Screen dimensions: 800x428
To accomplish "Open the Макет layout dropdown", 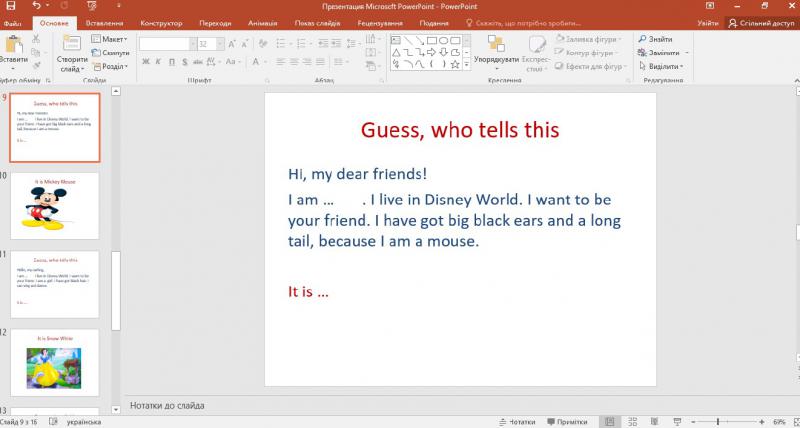I will [x=110, y=39].
